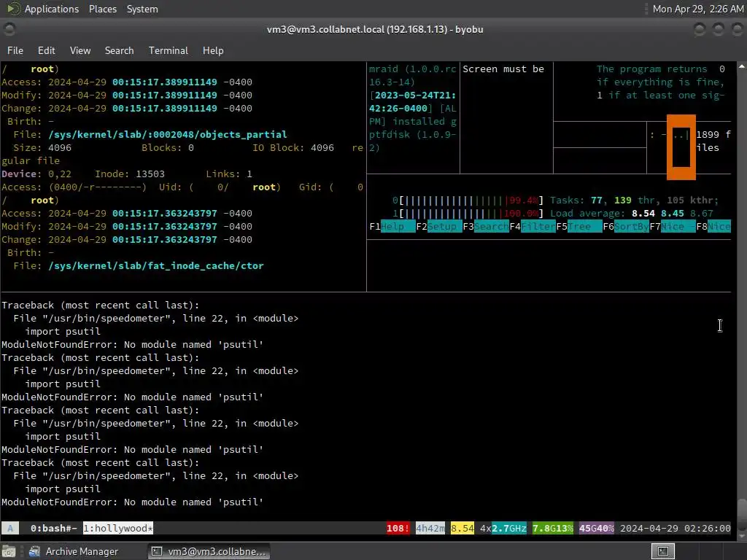This screenshot has width=747, height=560.
Task: Open the File menu
Action: pos(15,50)
